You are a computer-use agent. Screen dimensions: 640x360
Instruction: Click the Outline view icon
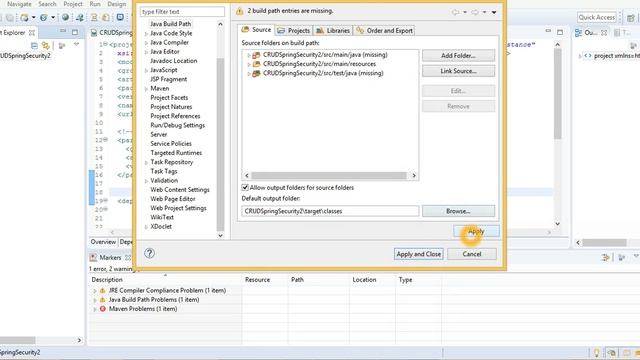tap(578, 33)
